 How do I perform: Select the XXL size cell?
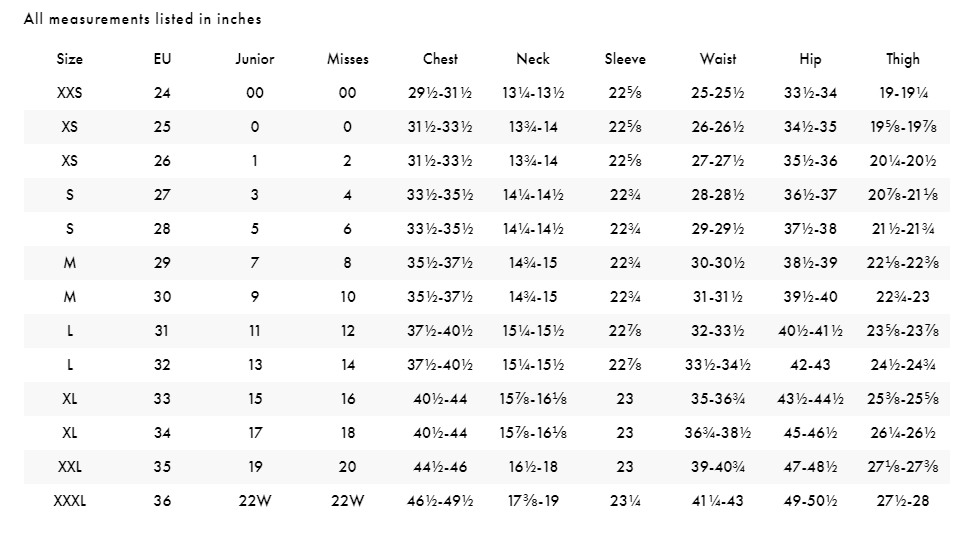point(70,467)
